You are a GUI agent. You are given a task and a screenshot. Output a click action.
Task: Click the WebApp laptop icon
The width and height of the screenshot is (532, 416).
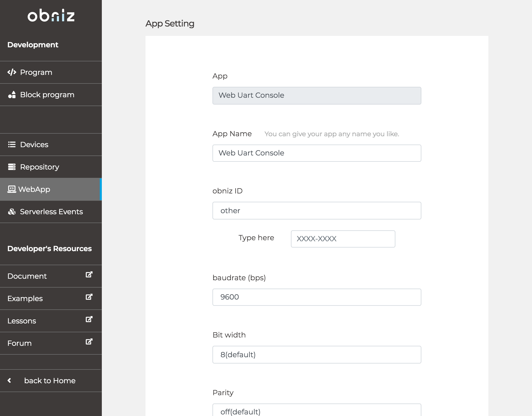tap(12, 189)
